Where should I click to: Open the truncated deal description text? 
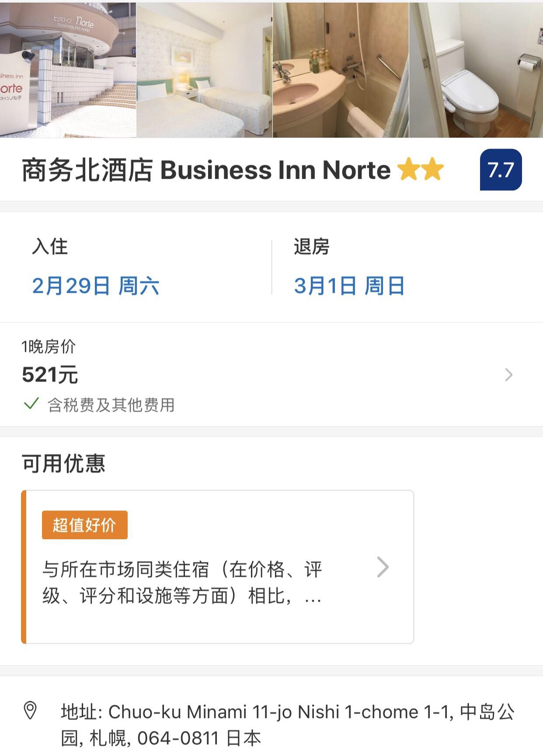(x=182, y=583)
